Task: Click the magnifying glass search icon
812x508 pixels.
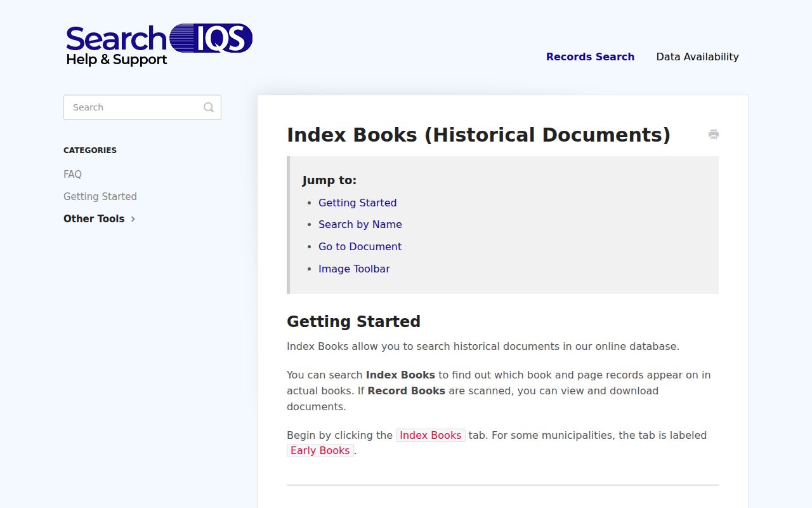Action: [x=208, y=107]
